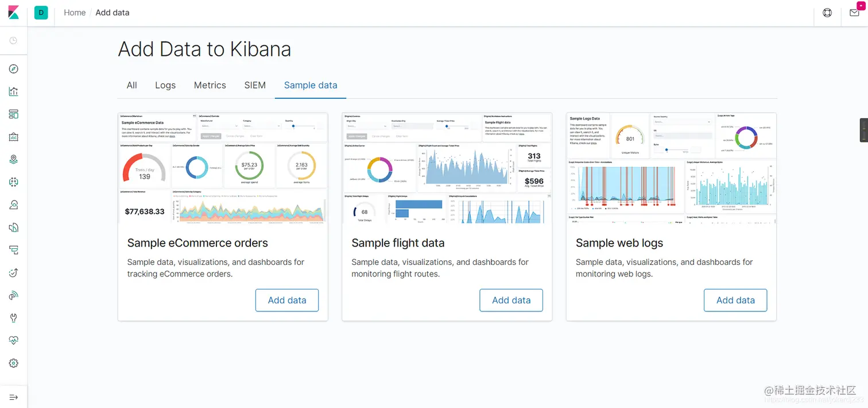The image size is (868, 408).
Task: Open Maps icon in sidebar
Action: (14, 160)
